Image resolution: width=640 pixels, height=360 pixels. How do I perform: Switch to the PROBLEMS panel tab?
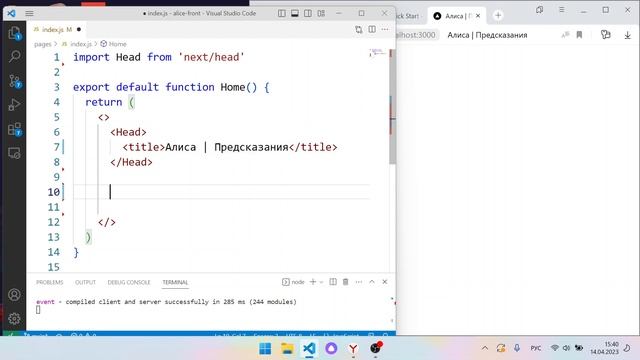(50, 282)
